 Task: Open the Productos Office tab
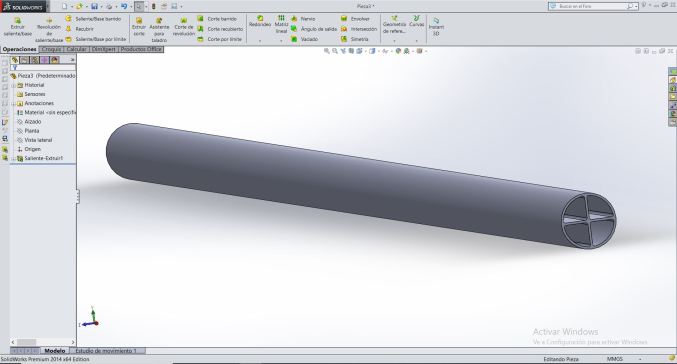click(141, 49)
